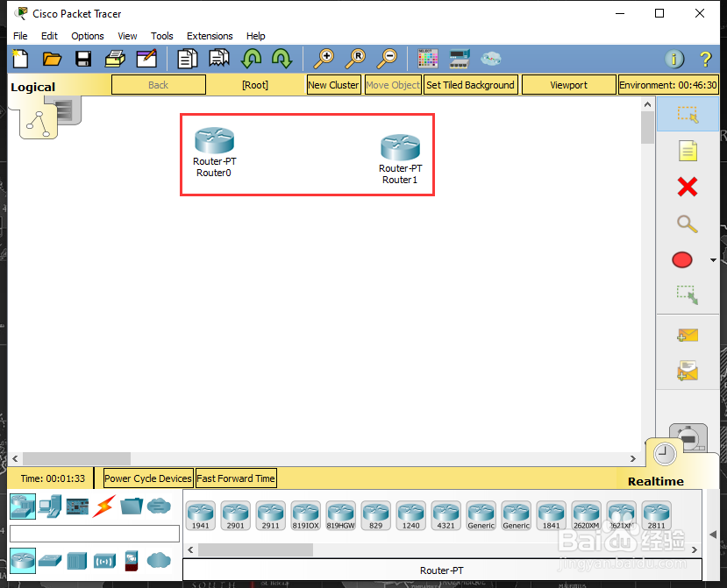Open a file with folder icon
The height and width of the screenshot is (588, 727).
click(x=52, y=59)
